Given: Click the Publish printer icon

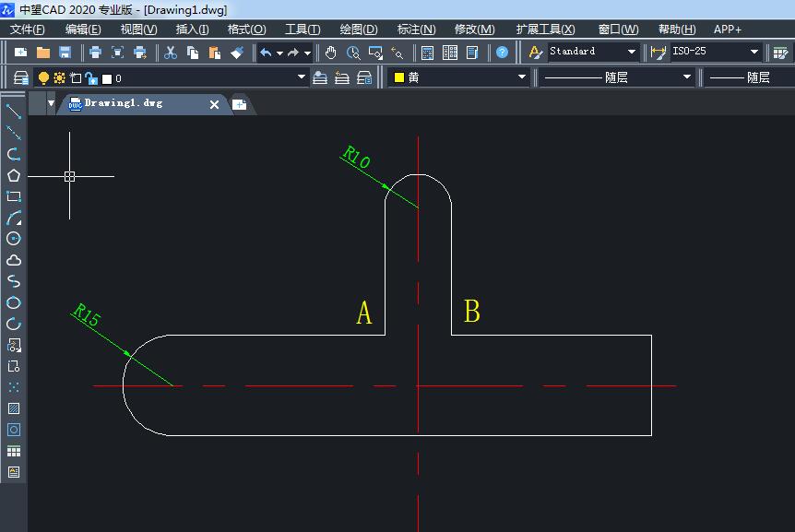Looking at the screenshot, I should [140, 52].
